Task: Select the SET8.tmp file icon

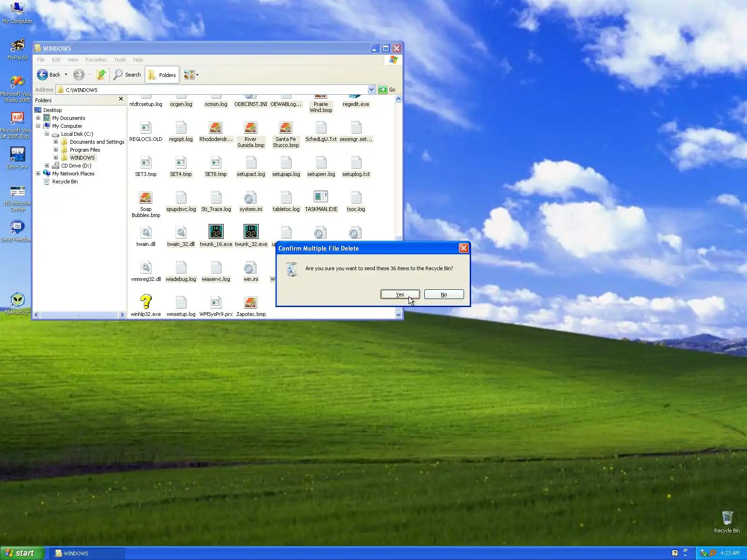Action: [216, 162]
